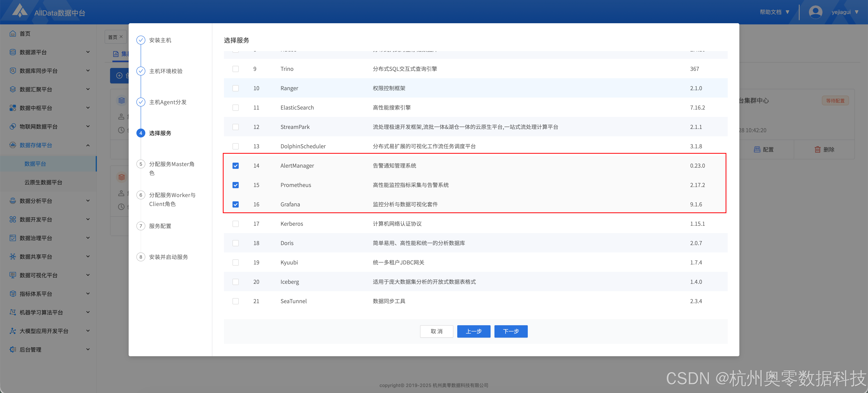Click the red 删除 trash icon
The image size is (868, 393).
click(x=817, y=149)
